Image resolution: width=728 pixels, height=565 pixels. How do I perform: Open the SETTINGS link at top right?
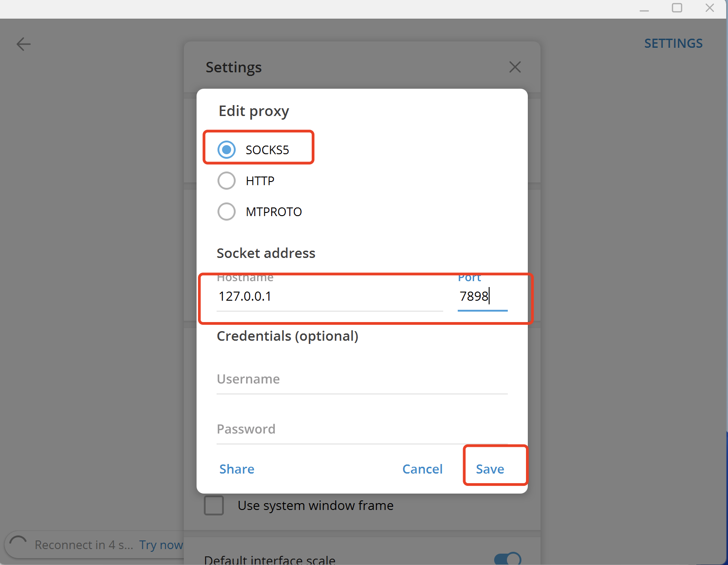(x=673, y=44)
